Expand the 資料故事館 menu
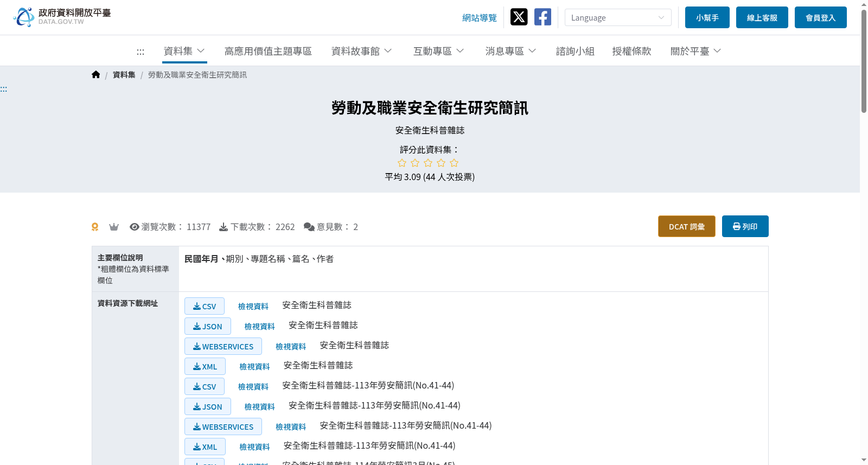The height and width of the screenshot is (465, 868). click(362, 51)
